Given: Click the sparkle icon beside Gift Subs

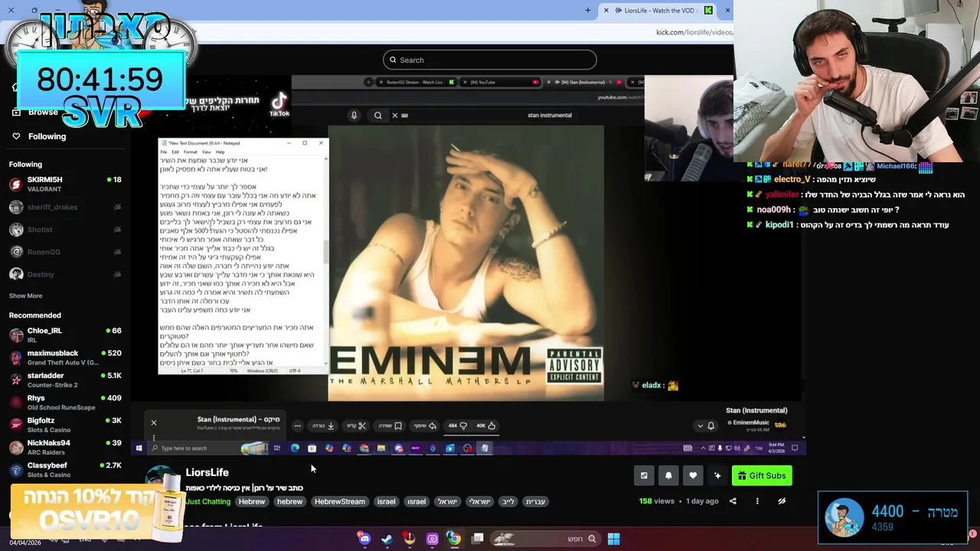Looking at the screenshot, I should click(x=717, y=476).
